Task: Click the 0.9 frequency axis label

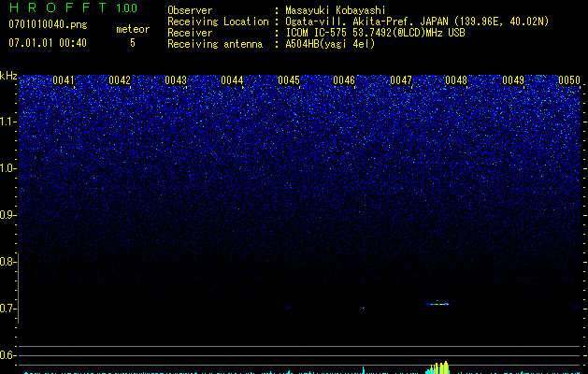Action: pos(7,215)
